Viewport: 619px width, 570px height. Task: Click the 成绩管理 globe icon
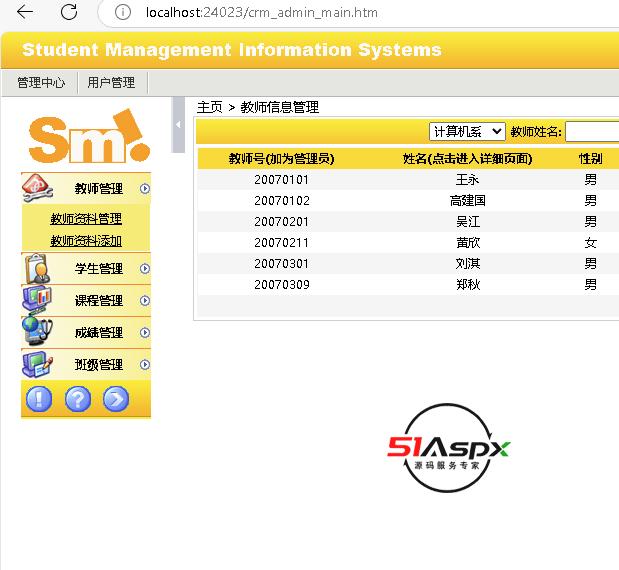tap(36, 332)
